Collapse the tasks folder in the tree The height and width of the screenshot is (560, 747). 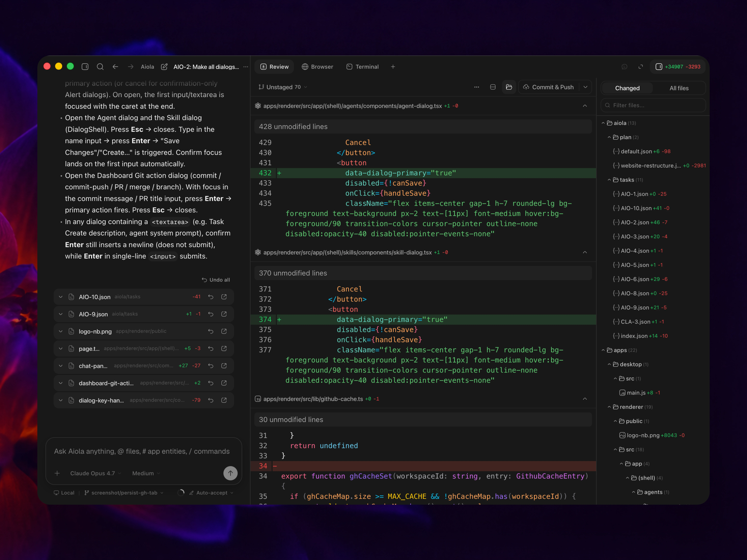coord(610,180)
